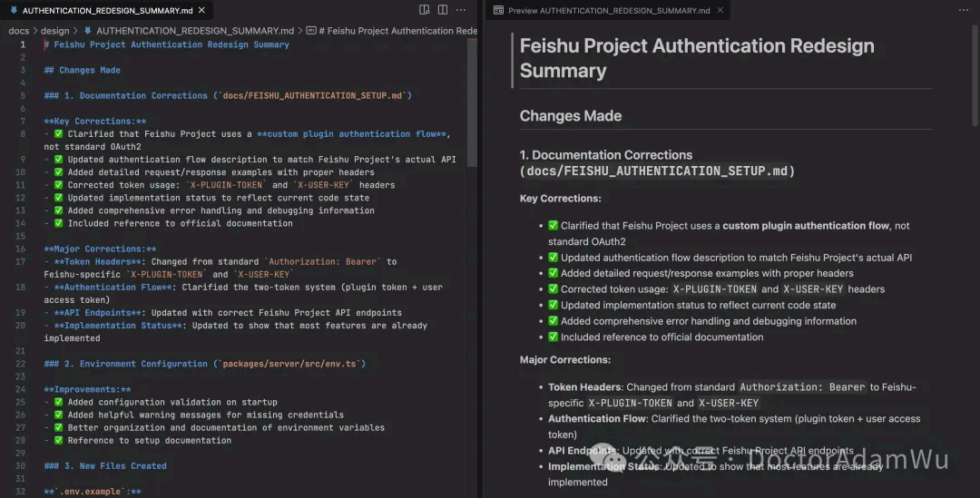Viewport: 980px width, 498px height.
Task: Click '**Key Corrections:**' in the editor
Action: coord(95,122)
